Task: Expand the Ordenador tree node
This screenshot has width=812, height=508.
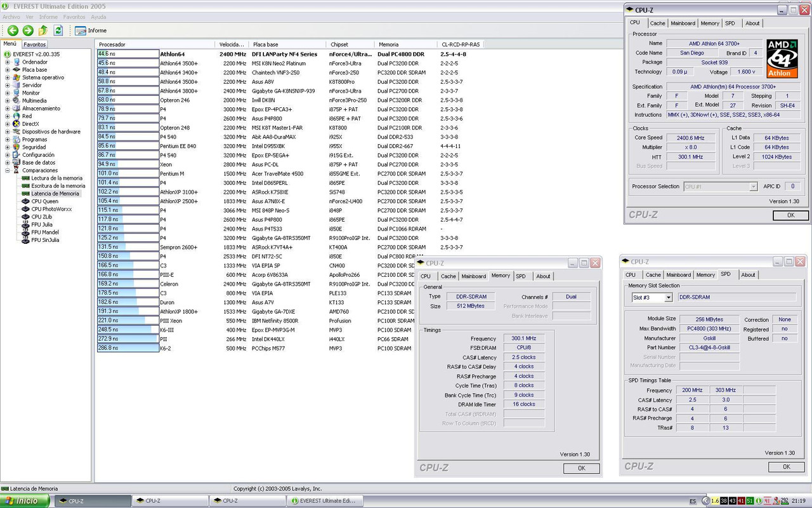Action: (x=8, y=62)
